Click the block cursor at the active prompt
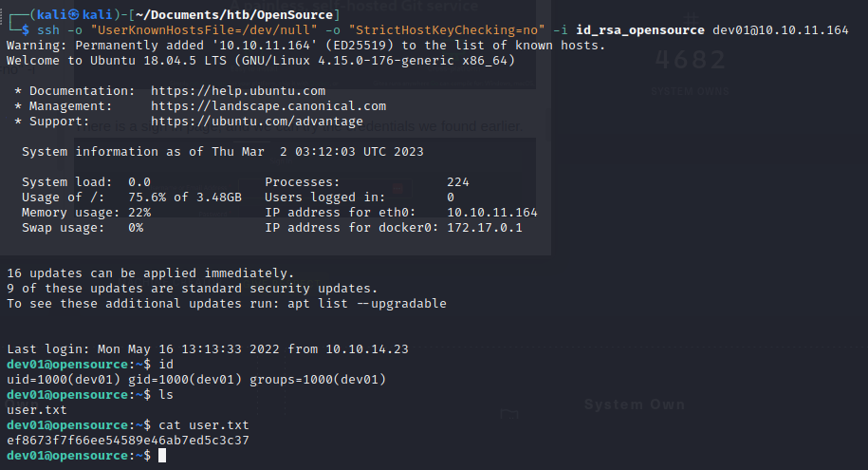868x470 pixels. (162, 456)
